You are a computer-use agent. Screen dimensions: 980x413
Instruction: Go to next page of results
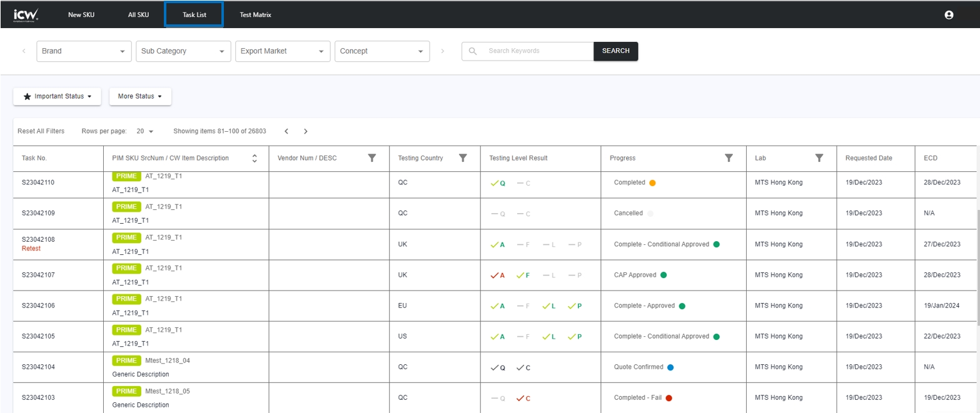(305, 131)
